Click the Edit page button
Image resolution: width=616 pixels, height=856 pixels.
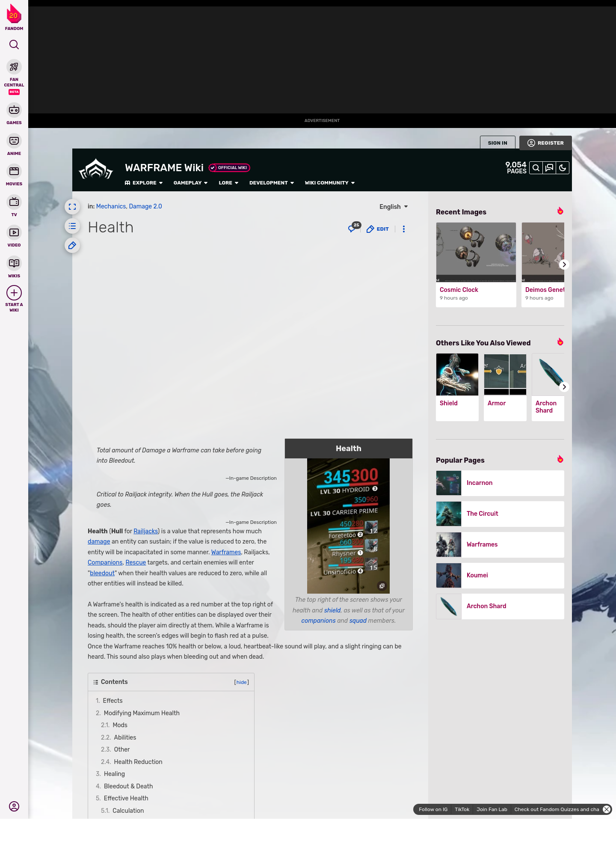pyautogui.click(x=378, y=229)
